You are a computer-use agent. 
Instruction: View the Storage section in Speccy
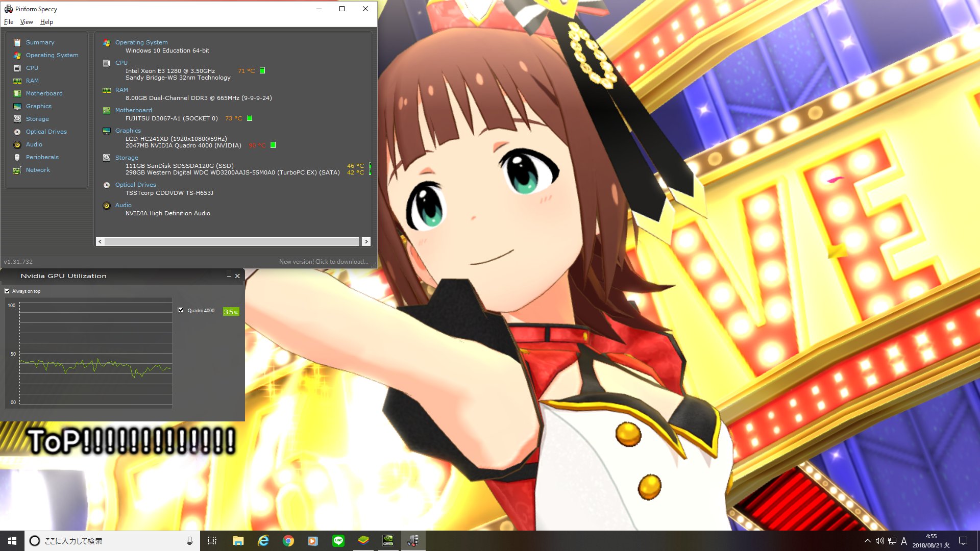click(x=37, y=118)
